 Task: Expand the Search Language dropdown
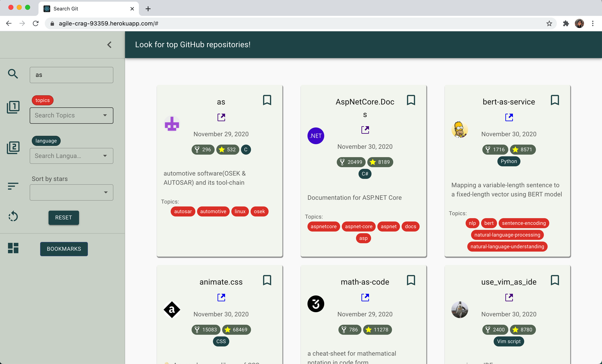(71, 156)
